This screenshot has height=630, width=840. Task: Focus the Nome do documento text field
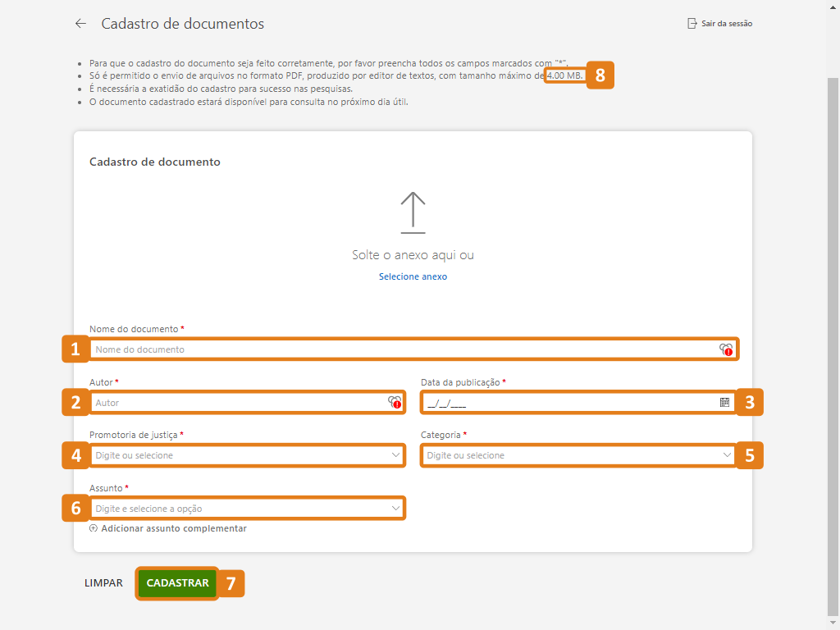402,349
